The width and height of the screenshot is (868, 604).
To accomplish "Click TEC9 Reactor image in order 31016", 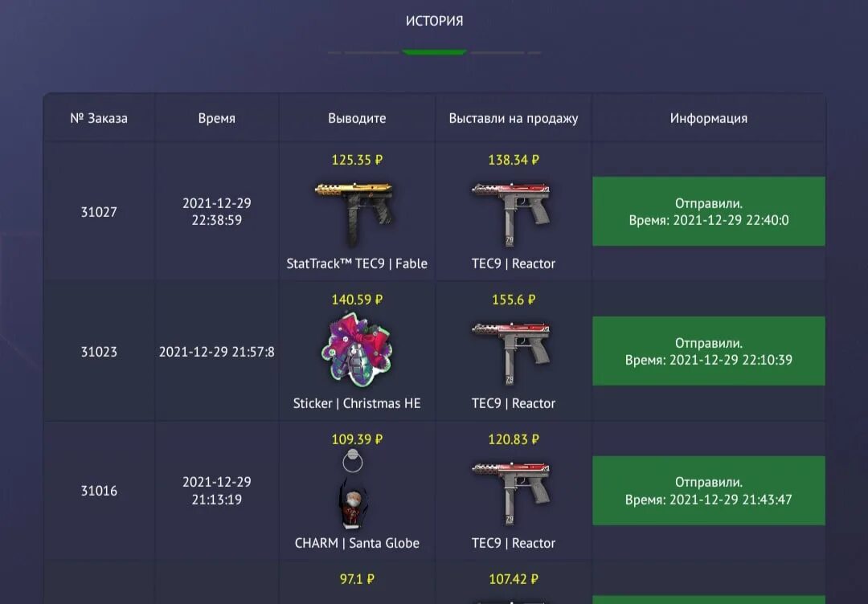I will pos(512,493).
